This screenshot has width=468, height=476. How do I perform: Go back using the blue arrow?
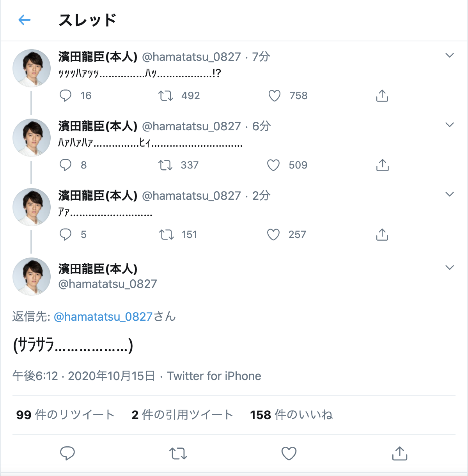pyautogui.click(x=24, y=20)
